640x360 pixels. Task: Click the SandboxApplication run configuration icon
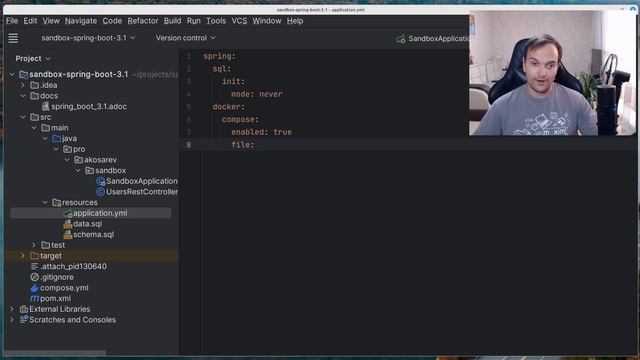[x=400, y=39]
